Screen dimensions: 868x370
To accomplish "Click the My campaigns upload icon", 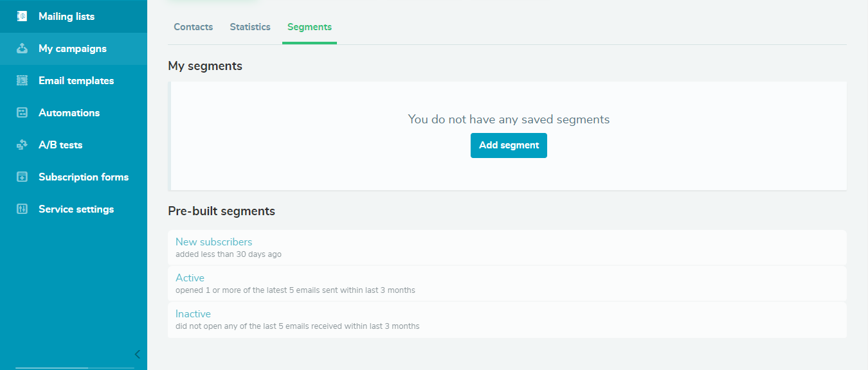I will [22, 49].
